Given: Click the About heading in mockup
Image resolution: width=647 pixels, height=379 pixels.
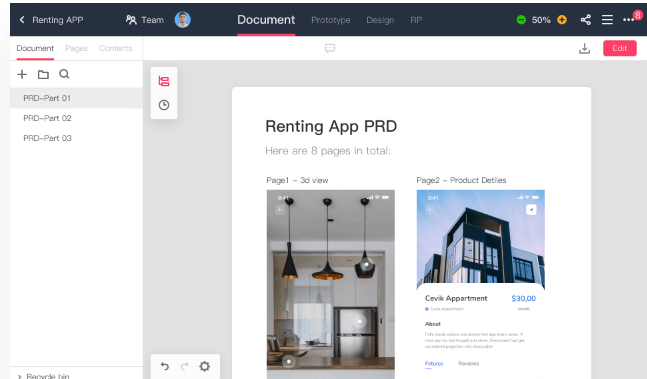Looking at the screenshot, I should [433, 324].
